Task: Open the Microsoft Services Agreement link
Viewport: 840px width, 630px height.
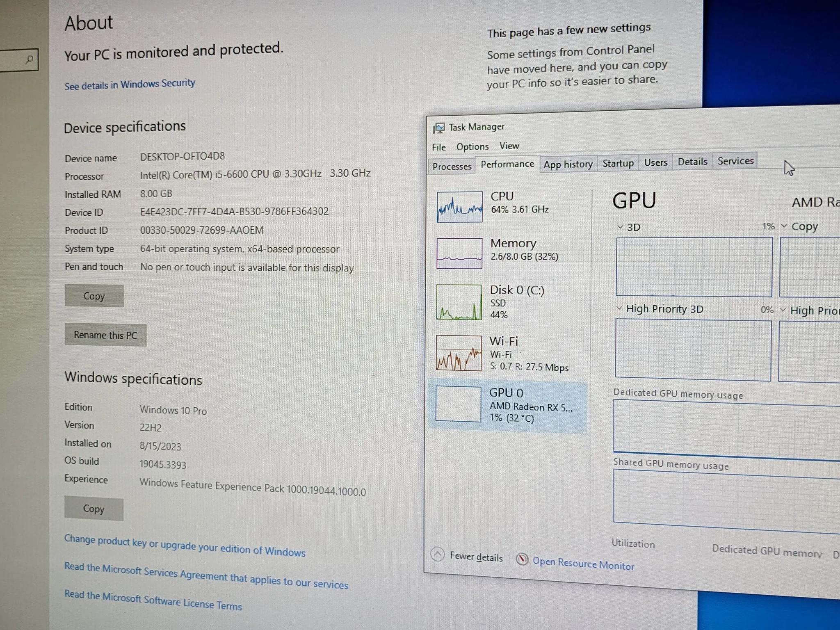Action: click(x=206, y=575)
